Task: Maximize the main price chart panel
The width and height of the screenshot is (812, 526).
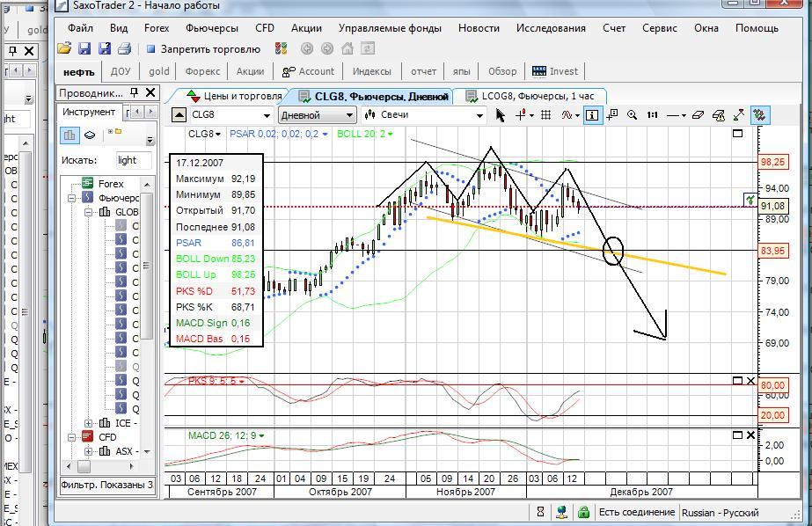Action: tap(738, 134)
